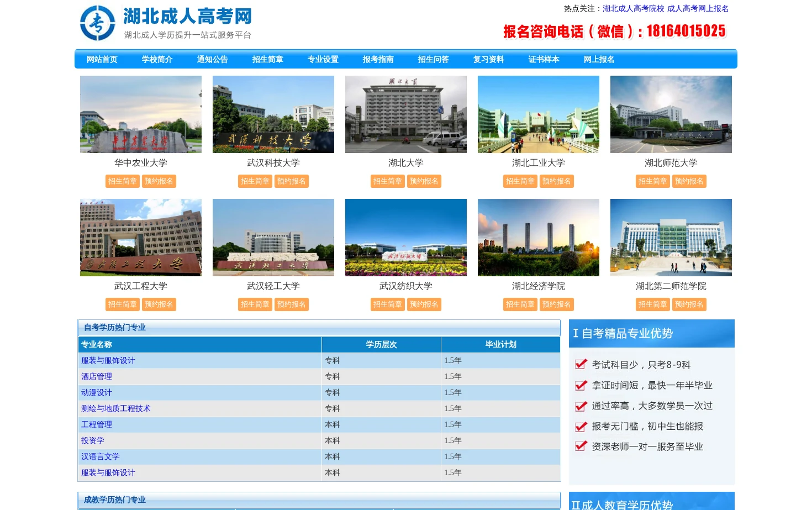Click the 学历层次 column header
Image resolution: width=812 pixels, height=510 pixels.
coord(382,344)
